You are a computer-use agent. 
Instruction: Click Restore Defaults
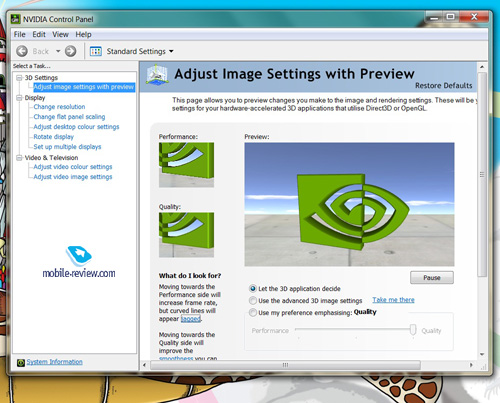point(443,86)
